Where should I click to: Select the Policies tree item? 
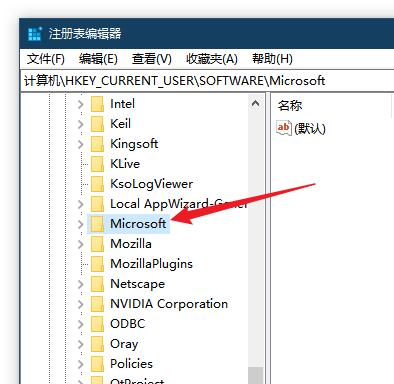(131, 364)
